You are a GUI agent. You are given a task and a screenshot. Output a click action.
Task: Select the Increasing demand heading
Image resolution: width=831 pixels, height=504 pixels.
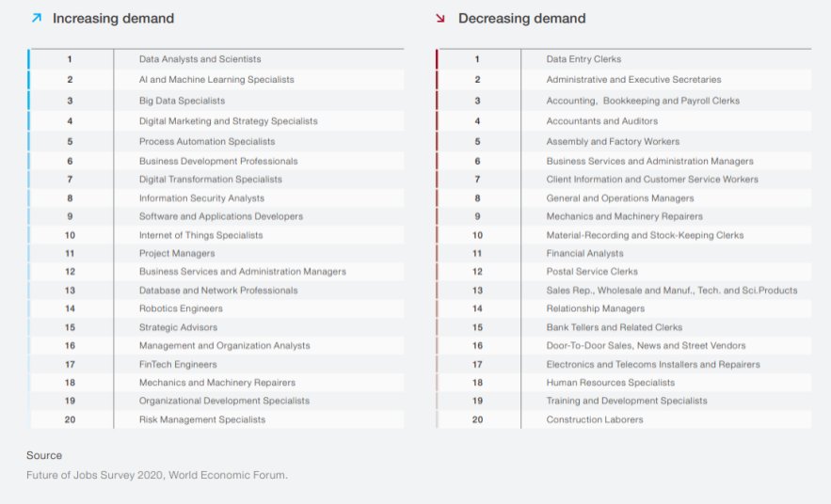pos(113,19)
